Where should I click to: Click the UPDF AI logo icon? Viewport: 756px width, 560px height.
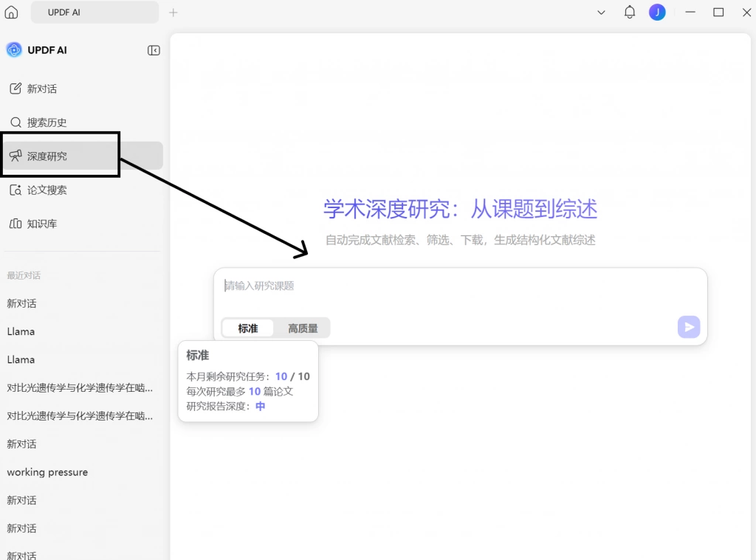pos(14,49)
